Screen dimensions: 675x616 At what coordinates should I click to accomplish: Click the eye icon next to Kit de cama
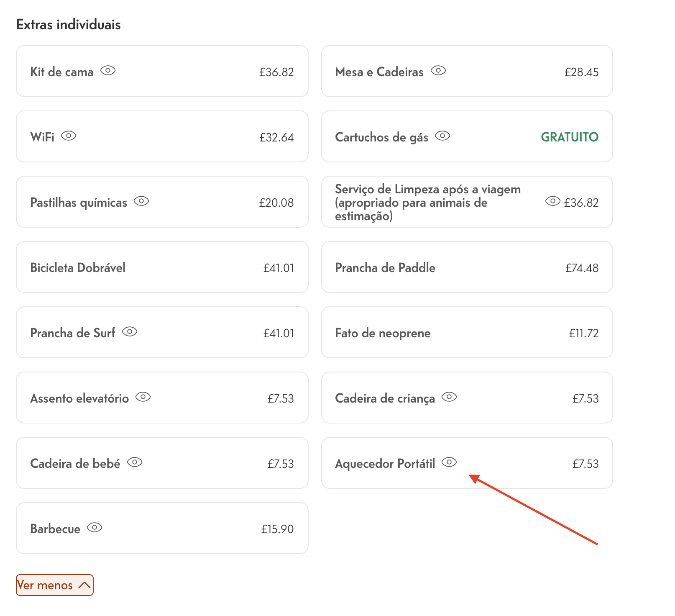[108, 71]
